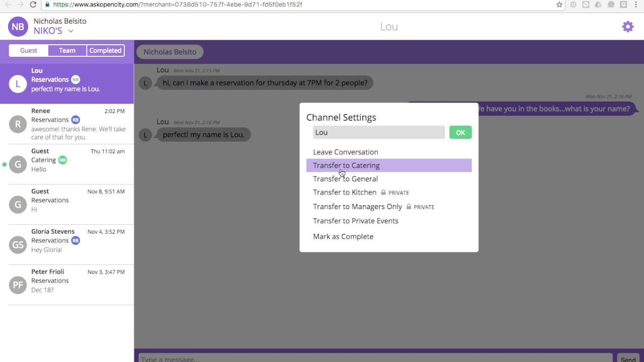
Task: Click the L avatar in Lou's row
Action: pyautogui.click(x=18, y=84)
